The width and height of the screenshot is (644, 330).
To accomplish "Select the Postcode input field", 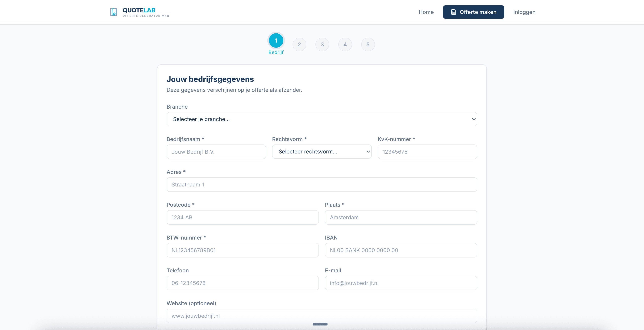I will pyautogui.click(x=242, y=218).
